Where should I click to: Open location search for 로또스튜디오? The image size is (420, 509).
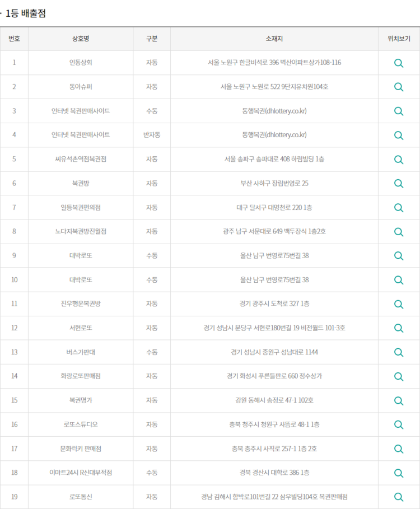click(399, 424)
